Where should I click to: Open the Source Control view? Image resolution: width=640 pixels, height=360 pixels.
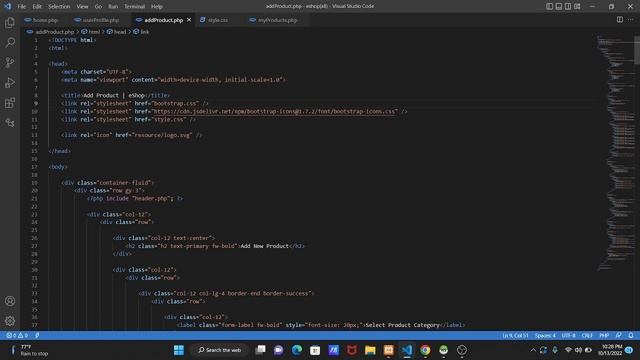[10, 62]
